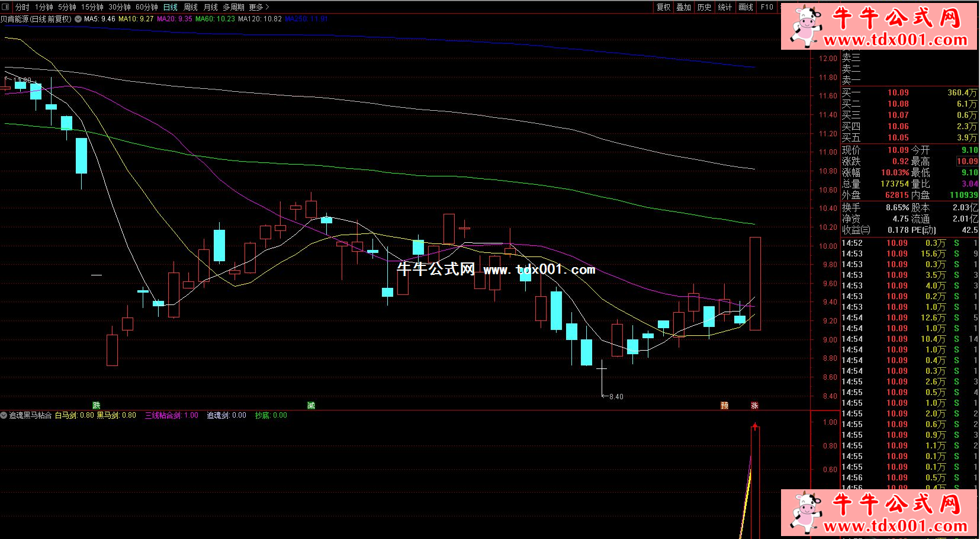Click the 外盘 value 62815
This screenshot has height=539, width=980.
click(897, 195)
